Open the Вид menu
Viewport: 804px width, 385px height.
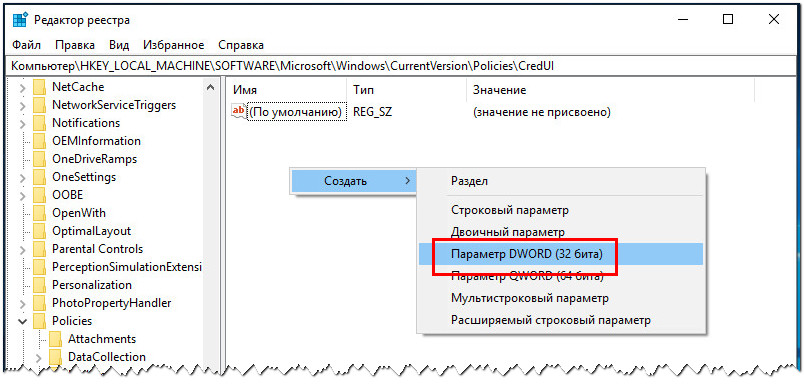[x=119, y=45]
